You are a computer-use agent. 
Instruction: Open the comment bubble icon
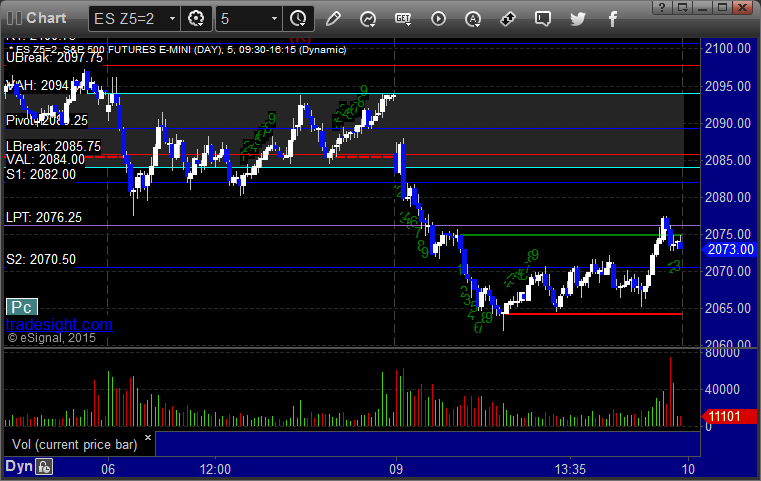(543, 19)
